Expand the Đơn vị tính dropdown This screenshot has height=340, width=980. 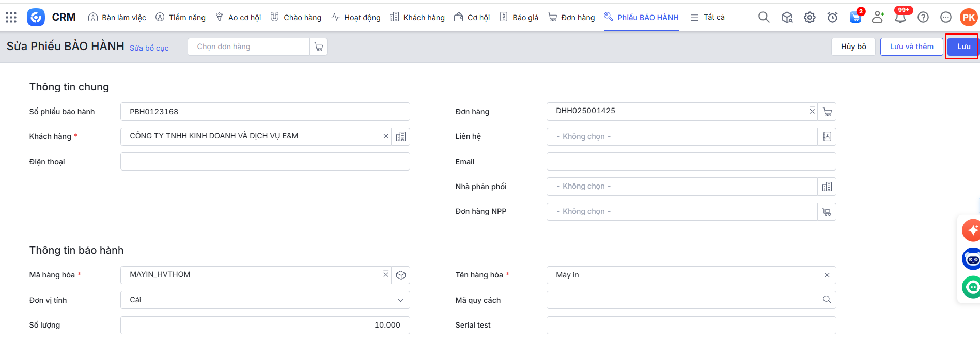tap(400, 300)
